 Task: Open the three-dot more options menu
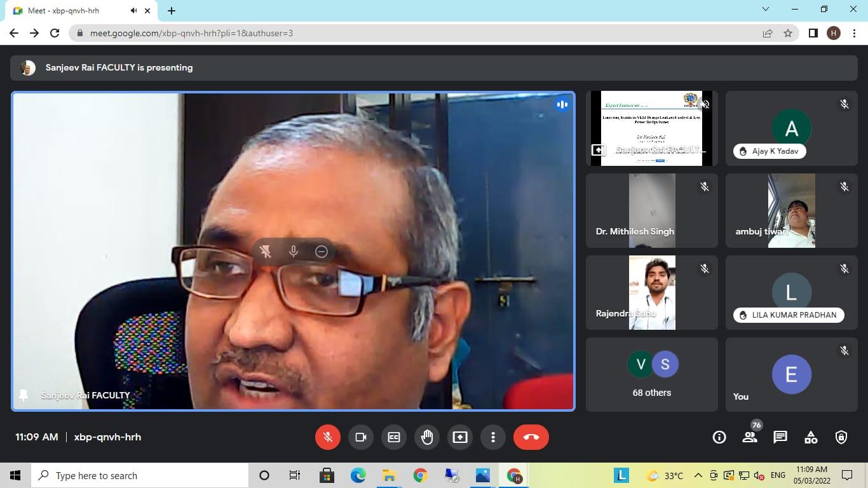tap(493, 437)
